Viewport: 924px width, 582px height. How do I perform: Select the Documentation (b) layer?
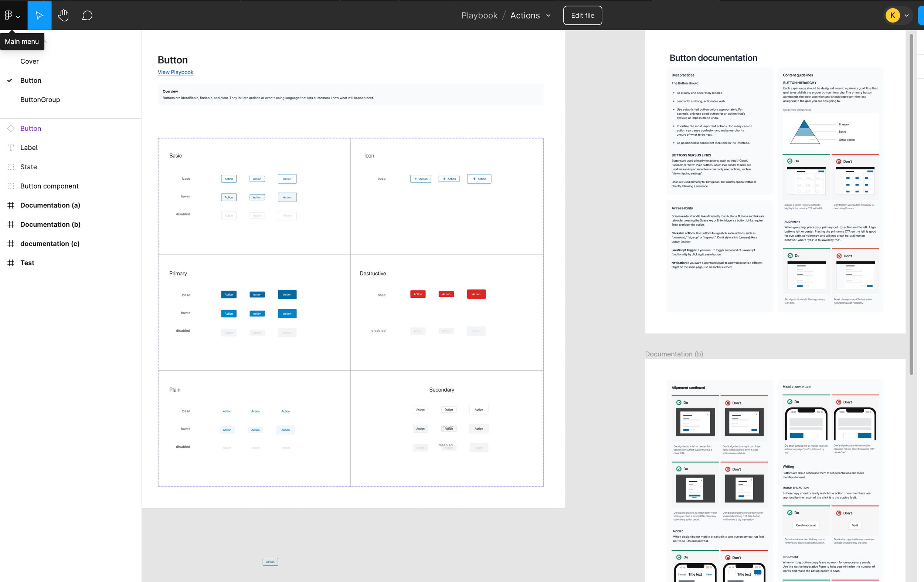[x=50, y=224]
